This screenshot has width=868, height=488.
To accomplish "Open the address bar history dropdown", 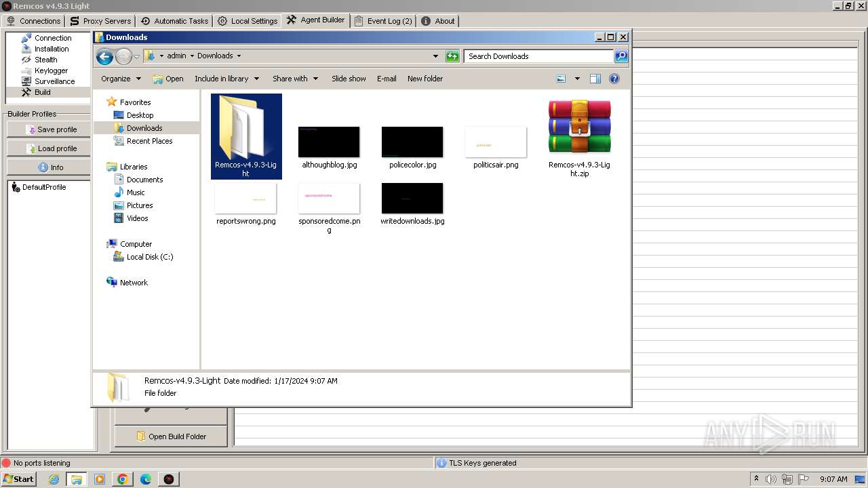I will pyautogui.click(x=435, y=56).
